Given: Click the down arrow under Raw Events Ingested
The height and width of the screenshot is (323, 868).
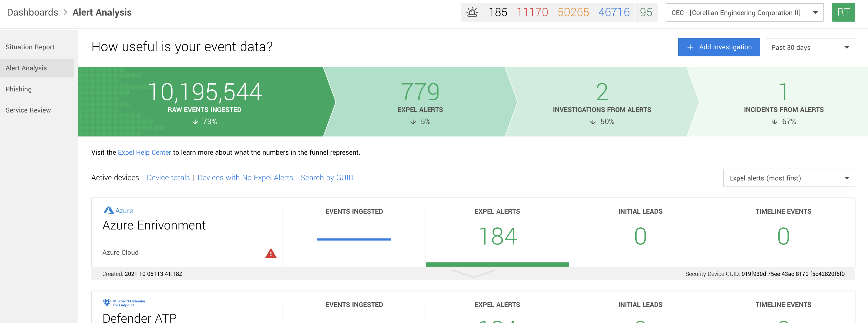Looking at the screenshot, I should pyautogui.click(x=195, y=122).
